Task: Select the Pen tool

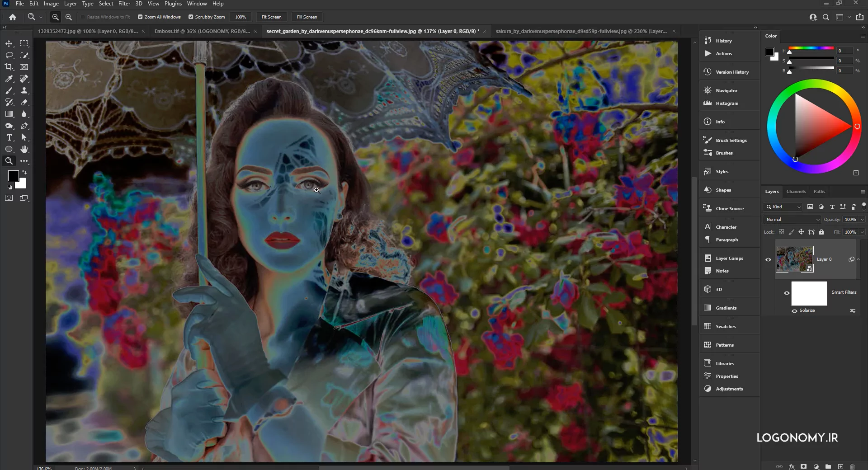Action: point(24,126)
